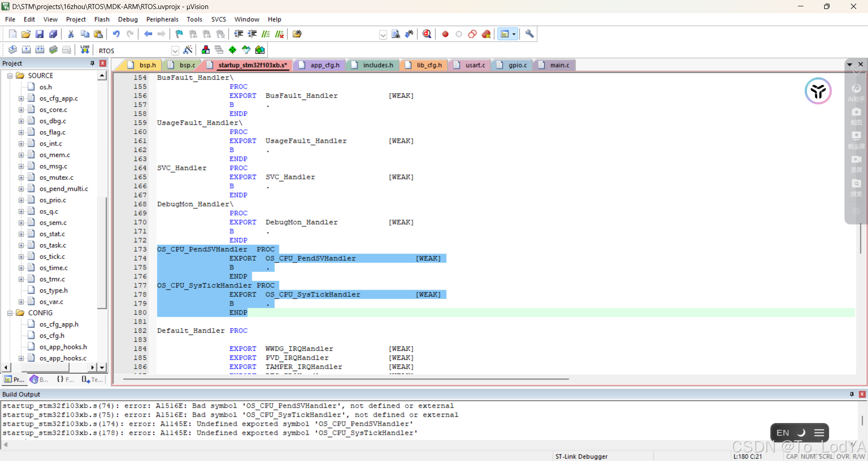This screenshot has width=868, height=461.
Task: Switch to the bsp.c tab
Action: click(x=187, y=65)
